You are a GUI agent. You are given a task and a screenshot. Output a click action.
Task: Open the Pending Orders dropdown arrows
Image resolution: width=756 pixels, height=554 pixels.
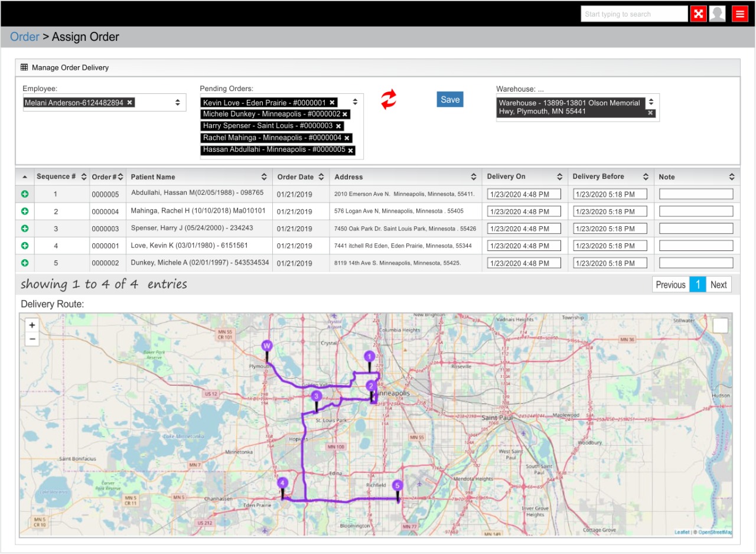pos(355,102)
